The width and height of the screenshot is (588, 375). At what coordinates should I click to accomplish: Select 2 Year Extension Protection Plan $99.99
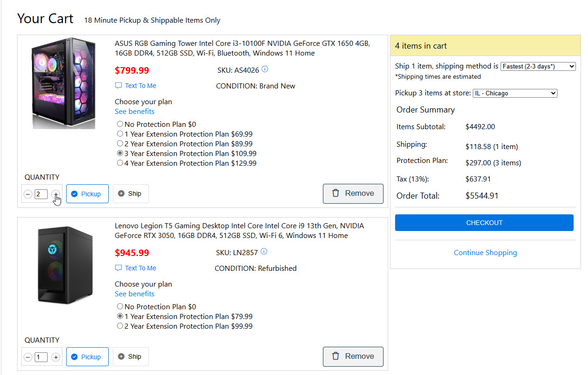(120, 326)
